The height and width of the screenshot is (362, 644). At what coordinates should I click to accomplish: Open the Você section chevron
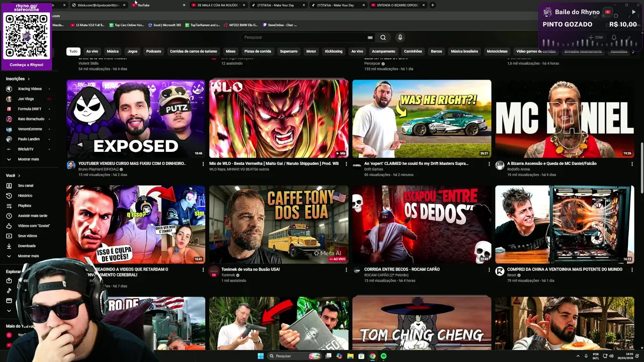[x=19, y=175]
